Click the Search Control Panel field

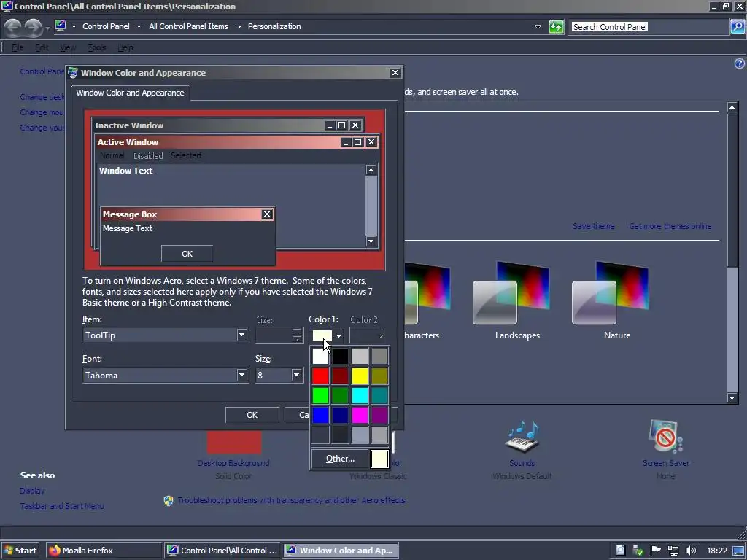click(x=649, y=27)
